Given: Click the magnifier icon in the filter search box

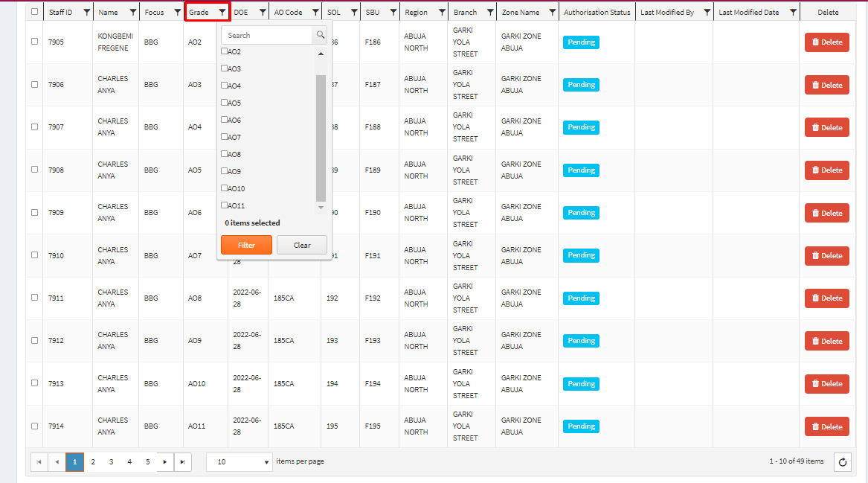Looking at the screenshot, I should [320, 35].
